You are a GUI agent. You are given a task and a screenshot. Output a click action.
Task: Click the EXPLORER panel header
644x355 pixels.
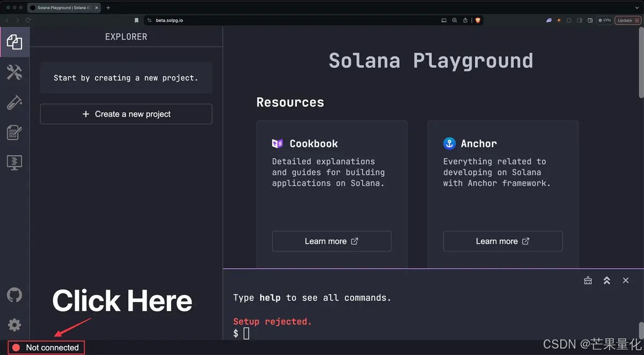126,37
